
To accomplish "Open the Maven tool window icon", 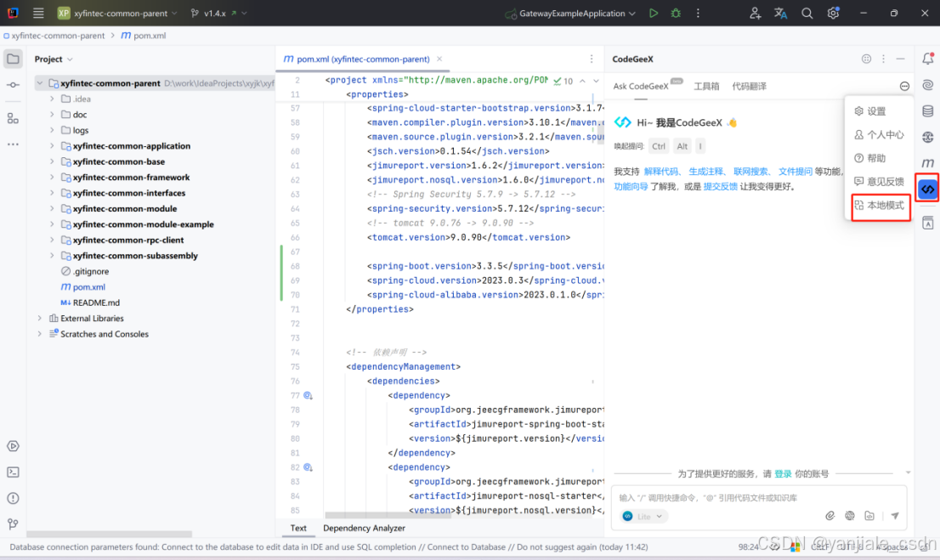I will (927, 163).
